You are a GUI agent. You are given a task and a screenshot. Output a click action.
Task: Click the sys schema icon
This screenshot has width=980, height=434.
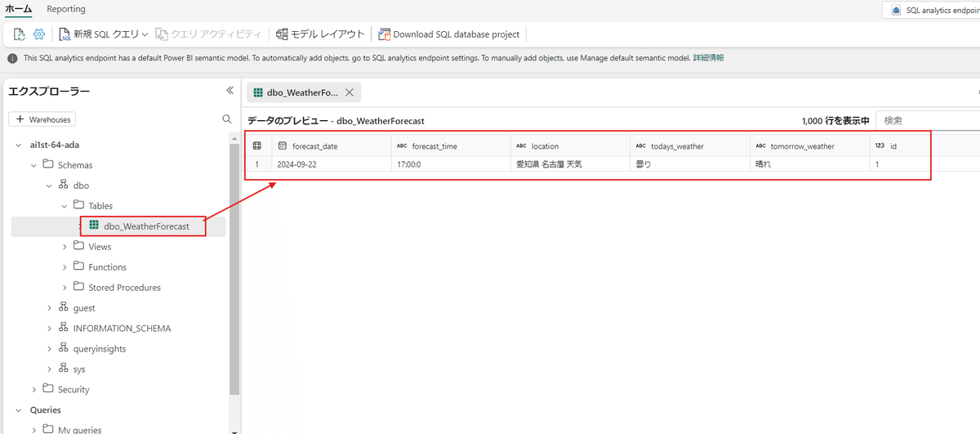(x=64, y=369)
